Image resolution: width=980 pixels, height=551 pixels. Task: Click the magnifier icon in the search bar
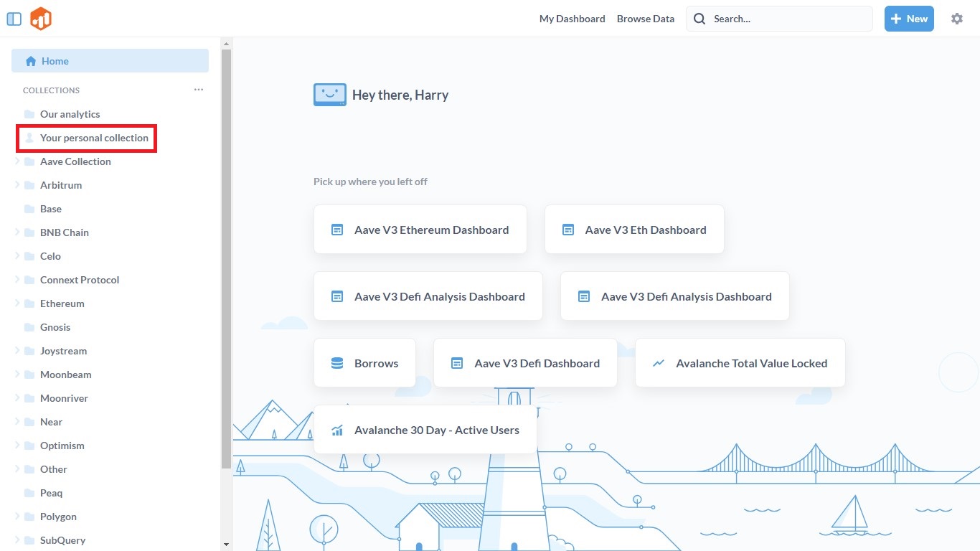tap(699, 19)
